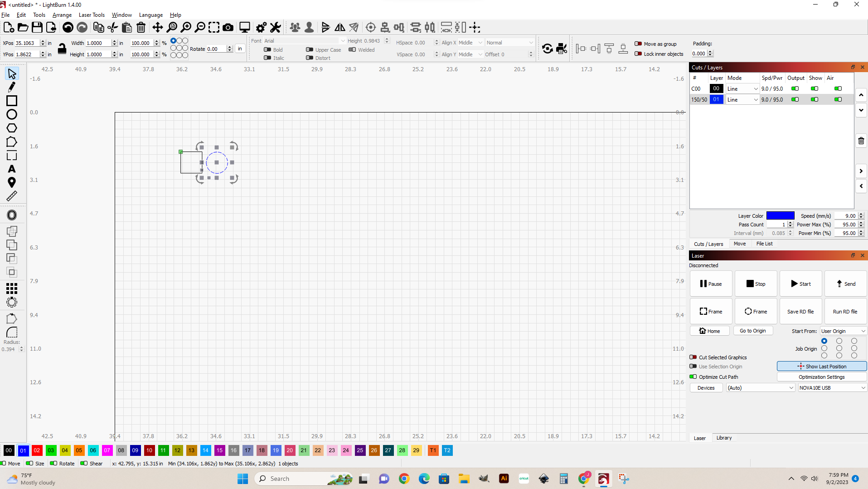Select the Position Laser marker tool
Image resolution: width=868 pixels, height=489 pixels.
12,182
